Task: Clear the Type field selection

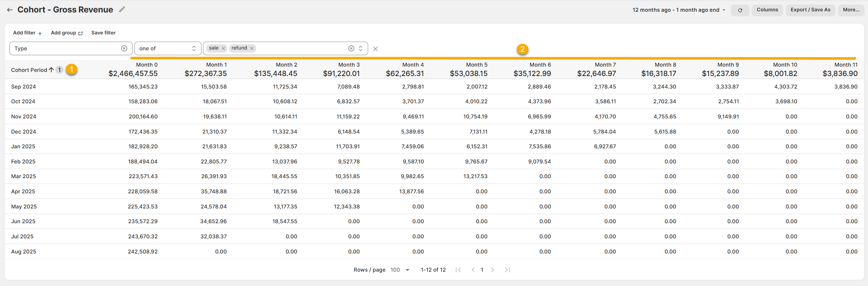Action: coord(124,48)
